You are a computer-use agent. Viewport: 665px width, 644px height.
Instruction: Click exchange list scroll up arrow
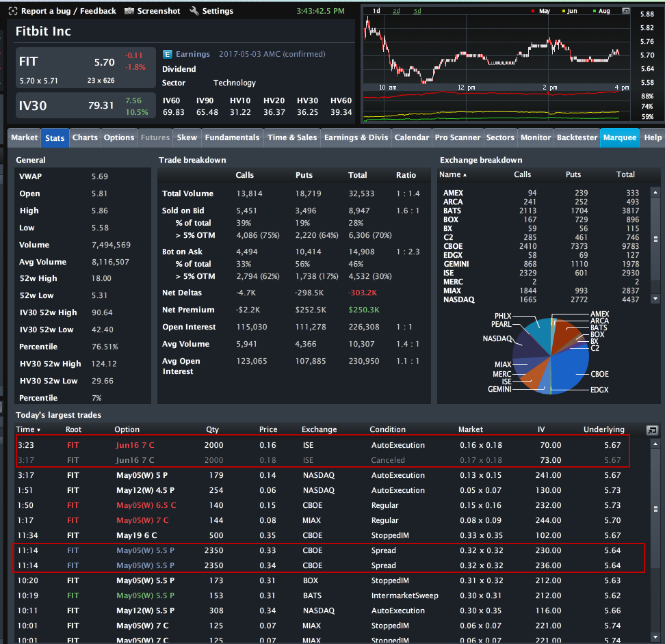point(655,193)
